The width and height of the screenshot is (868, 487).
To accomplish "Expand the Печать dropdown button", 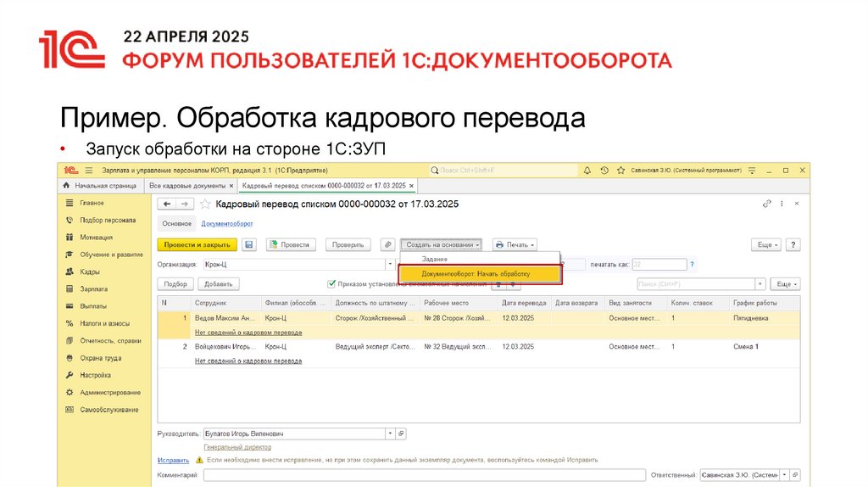I will click(x=515, y=244).
